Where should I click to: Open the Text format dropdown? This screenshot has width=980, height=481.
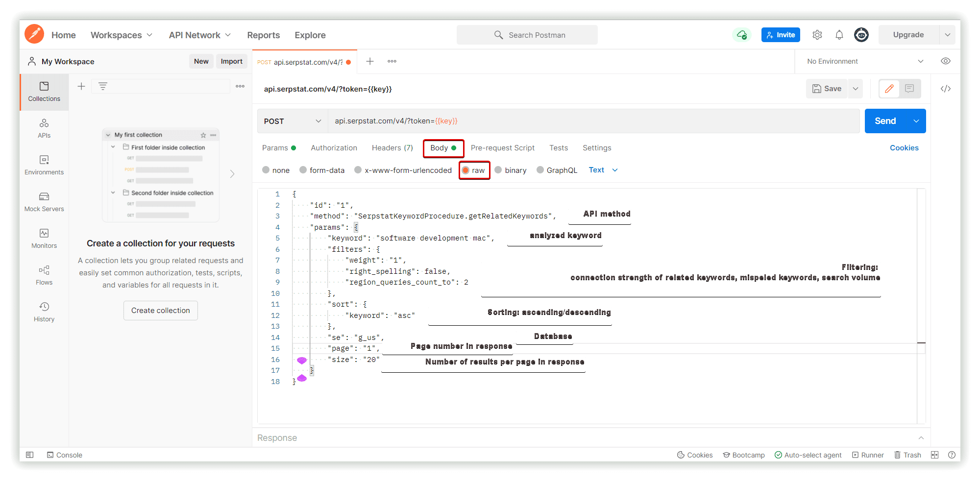point(603,170)
